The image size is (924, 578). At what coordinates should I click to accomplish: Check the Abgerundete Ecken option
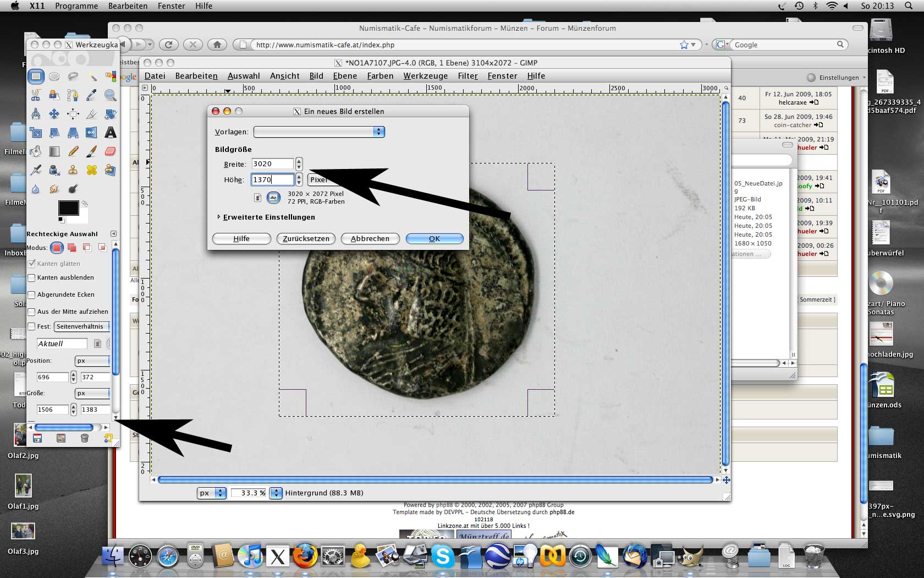click(x=32, y=295)
